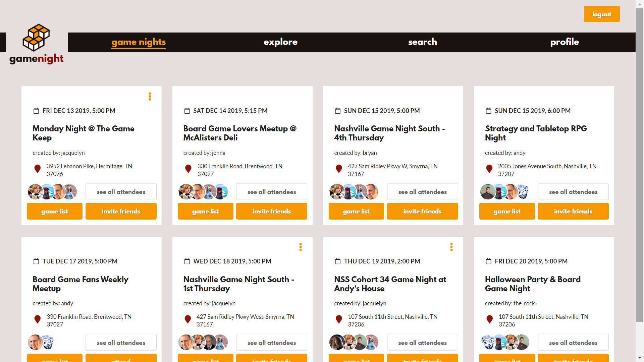Invite friends to Nashville 4th Thursday event
This screenshot has width=644, height=362.
point(422,211)
